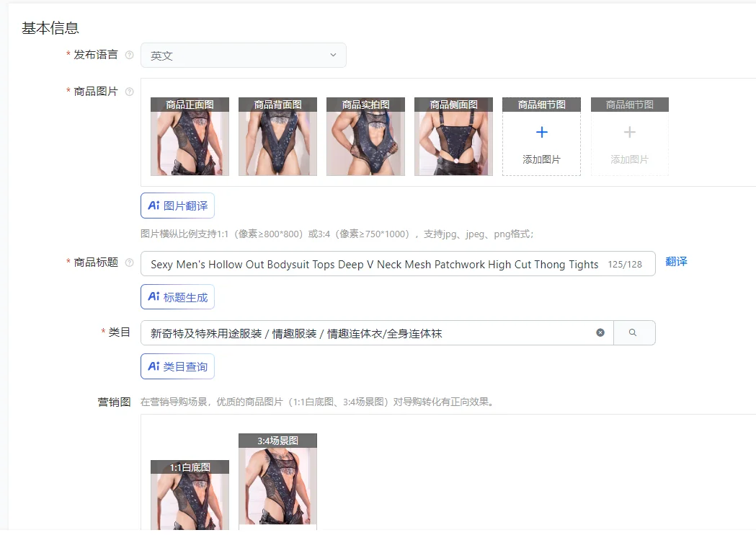The height and width of the screenshot is (543, 756).
Task: Click help icon next to 商品图片
Action: (x=129, y=92)
